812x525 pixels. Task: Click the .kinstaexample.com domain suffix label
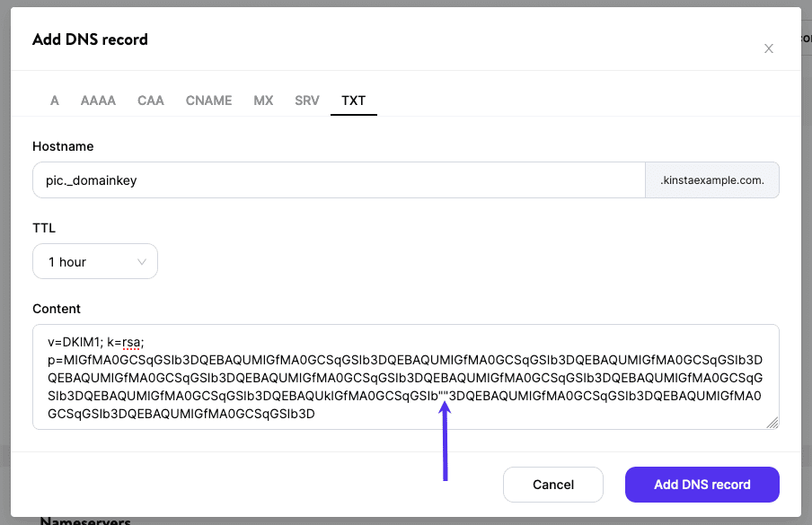(x=711, y=179)
